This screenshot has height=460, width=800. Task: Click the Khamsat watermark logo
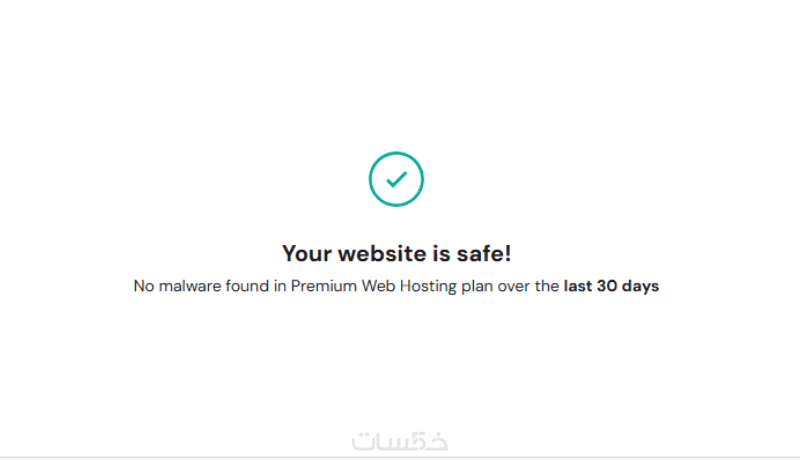[x=400, y=440]
